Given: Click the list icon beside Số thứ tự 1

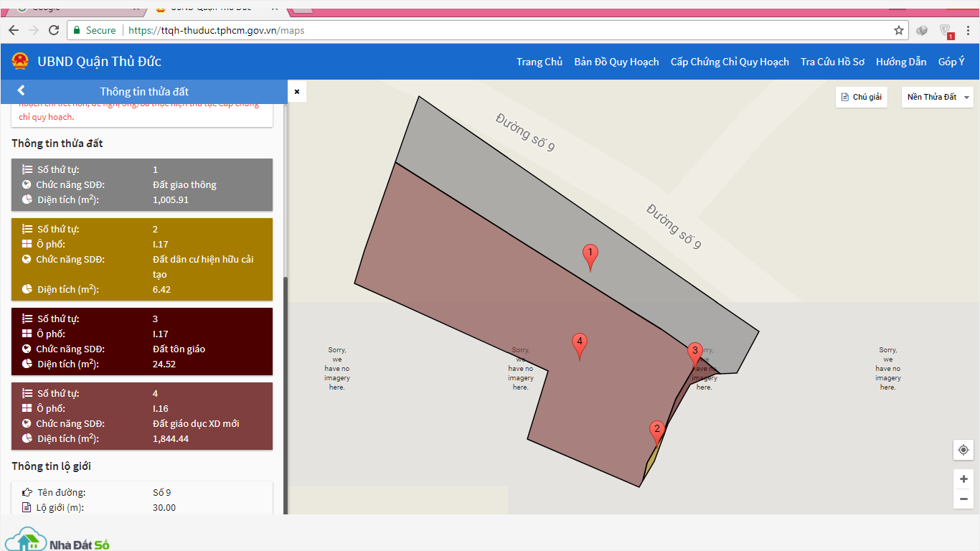Looking at the screenshot, I should [x=27, y=170].
